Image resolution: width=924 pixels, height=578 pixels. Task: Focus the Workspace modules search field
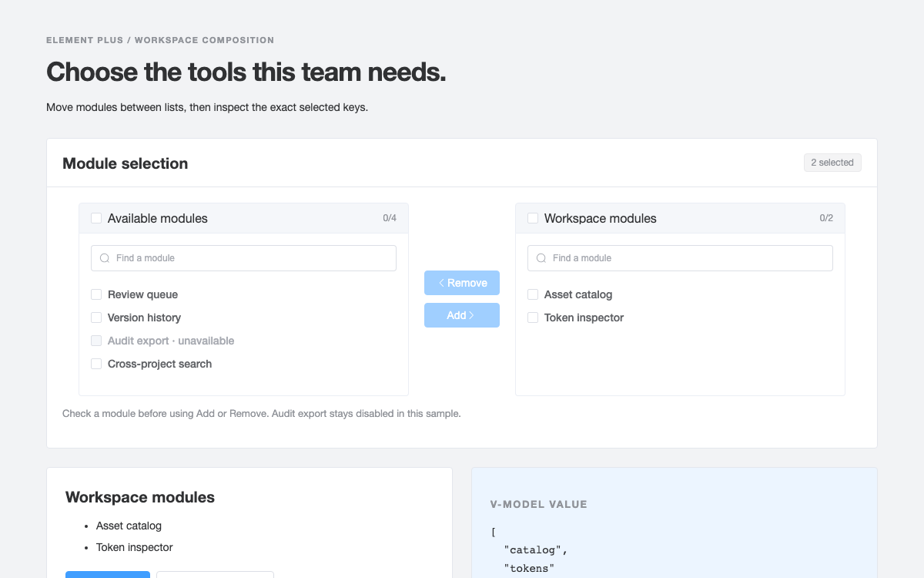[680, 258]
